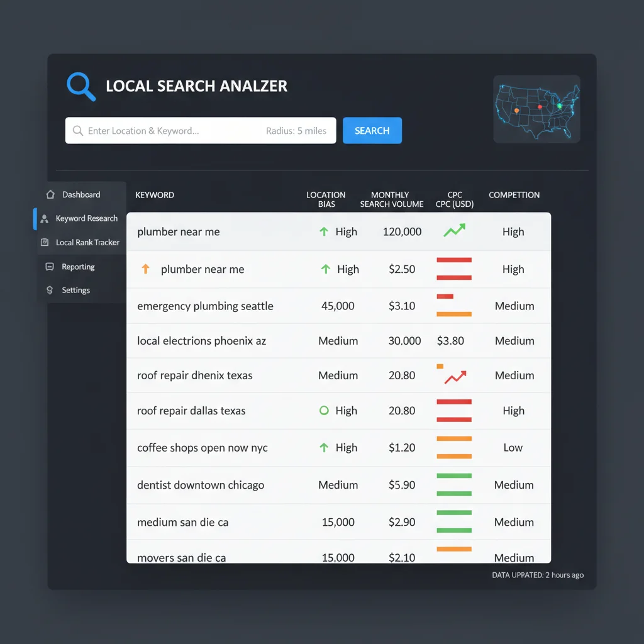The height and width of the screenshot is (644, 644).
Task: Select keyword dentist downtown chicago
Action: coord(201,485)
